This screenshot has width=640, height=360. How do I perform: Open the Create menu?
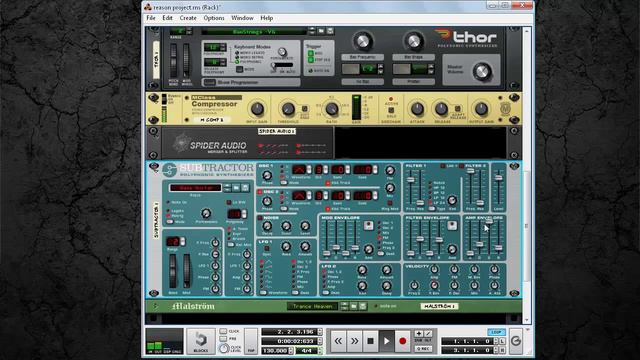point(188,18)
